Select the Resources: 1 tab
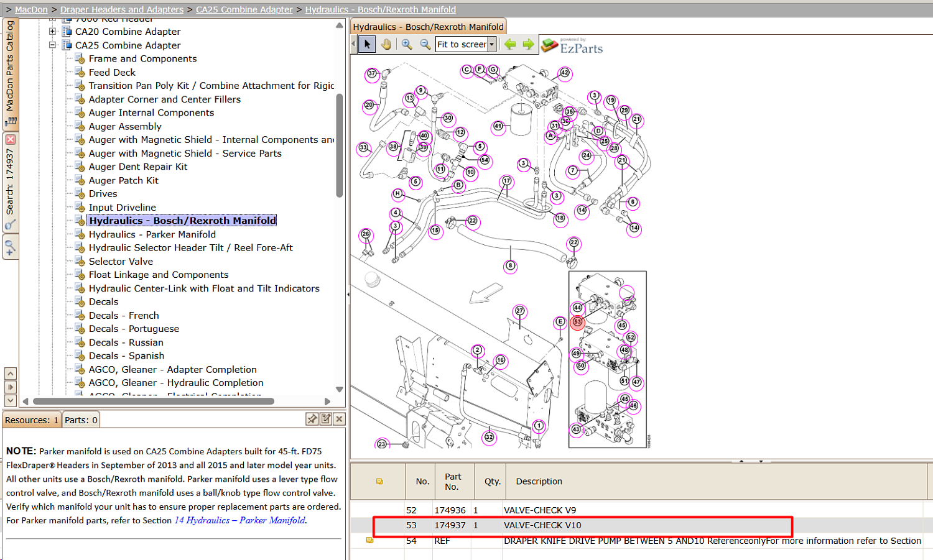This screenshot has width=933, height=560. 32,420
